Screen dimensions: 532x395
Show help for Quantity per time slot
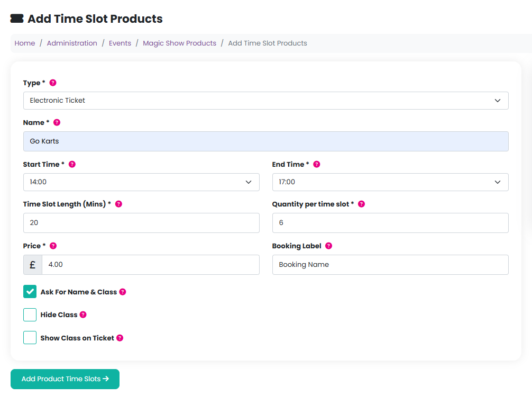[362, 204]
